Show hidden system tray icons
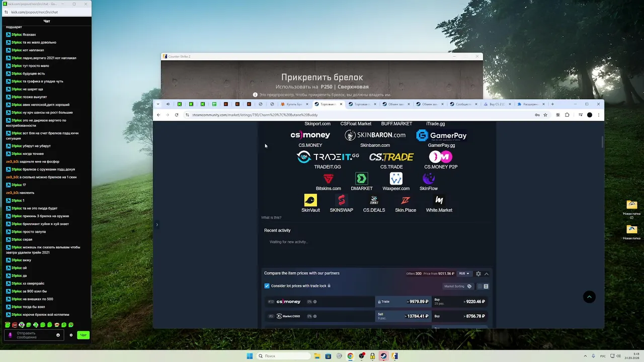Image resolution: width=644 pixels, height=362 pixels. coord(586,356)
